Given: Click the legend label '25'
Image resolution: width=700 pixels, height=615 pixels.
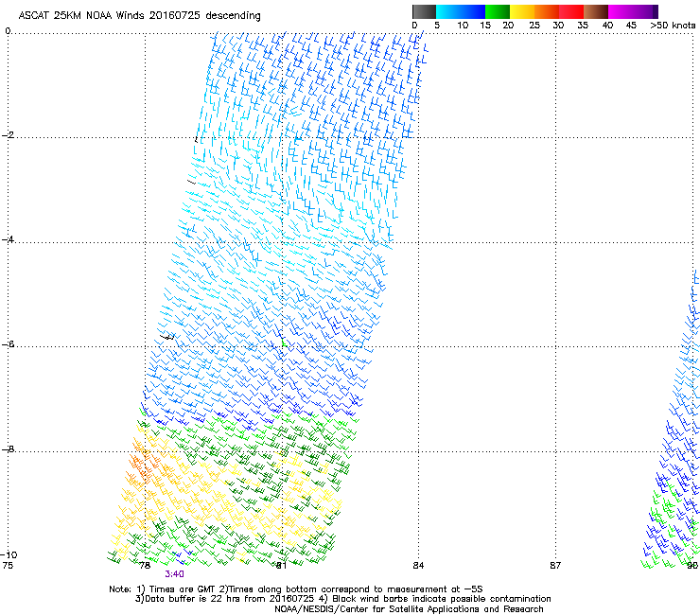Looking at the screenshot, I should [534, 26].
